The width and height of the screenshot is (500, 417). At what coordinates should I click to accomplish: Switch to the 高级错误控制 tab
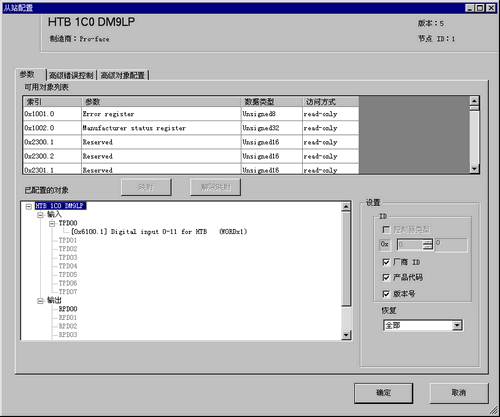click(x=71, y=75)
